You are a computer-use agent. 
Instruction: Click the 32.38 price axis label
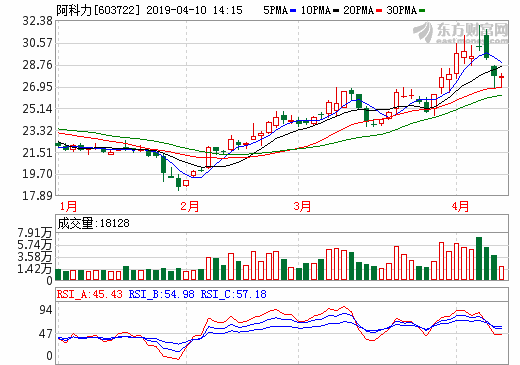pos(38,21)
